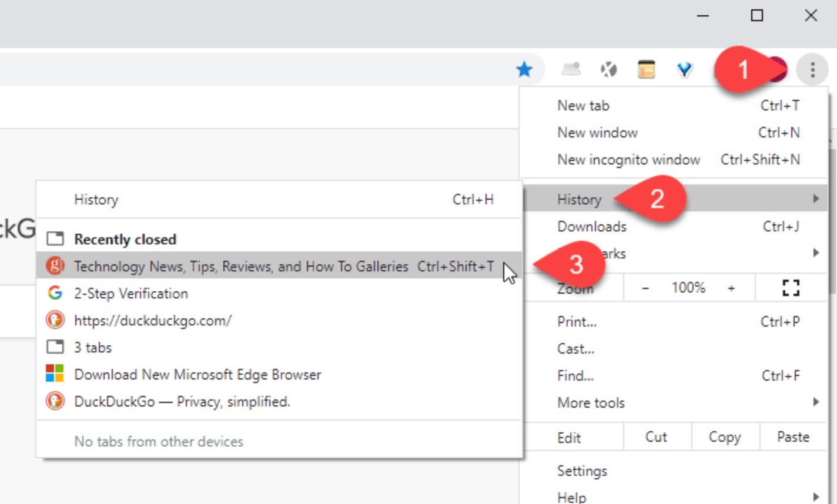Open the three-dot Chrome menu button
Image resolution: width=837 pixels, height=504 pixels.
[x=812, y=70]
